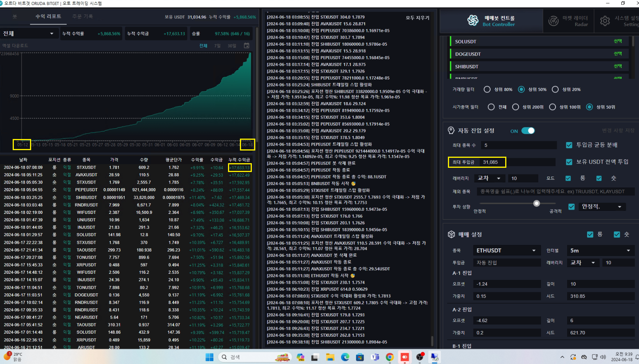Click the 최대 투입금 value field
639x364 pixels.
(518, 162)
